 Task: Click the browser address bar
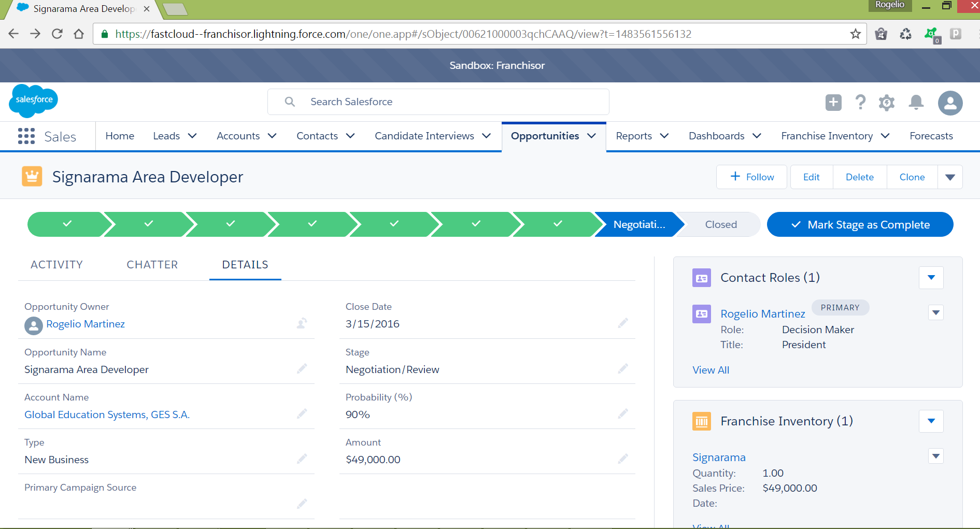point(479,34)
